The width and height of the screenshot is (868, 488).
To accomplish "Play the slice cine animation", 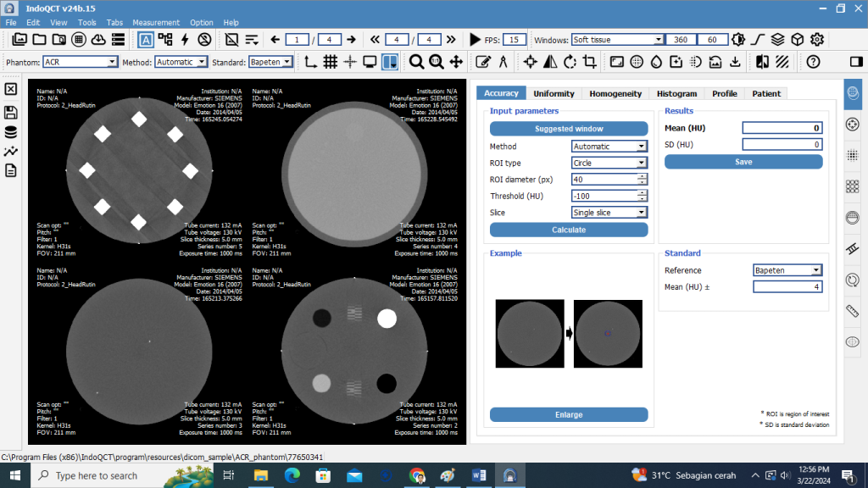I will pyautogui.click(x=475, y=40).
